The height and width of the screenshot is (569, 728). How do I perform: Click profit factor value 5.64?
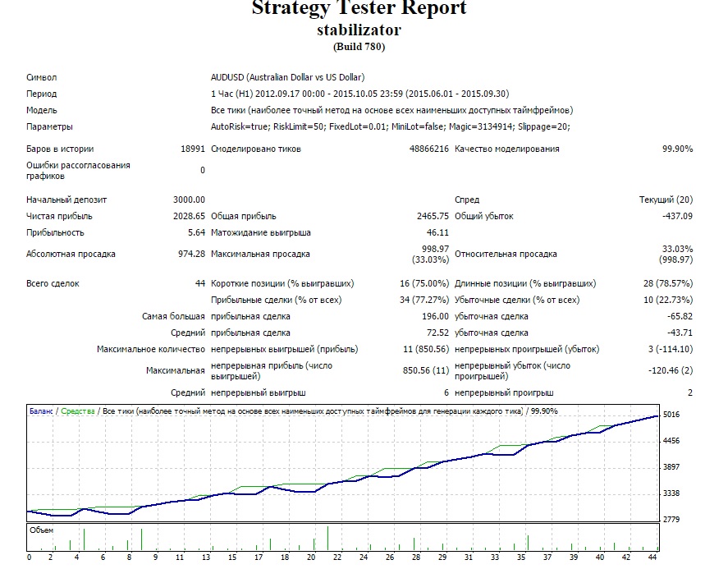196,232
